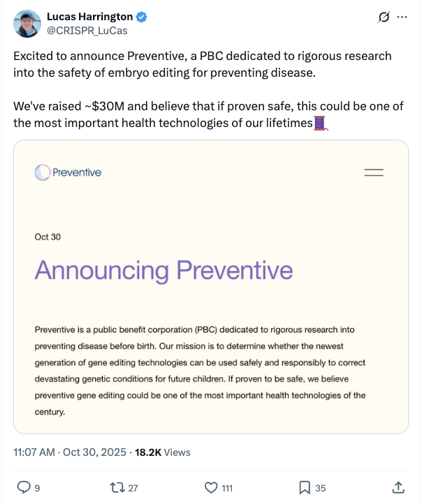Open the three-dot more options menu

click(402, 18)
